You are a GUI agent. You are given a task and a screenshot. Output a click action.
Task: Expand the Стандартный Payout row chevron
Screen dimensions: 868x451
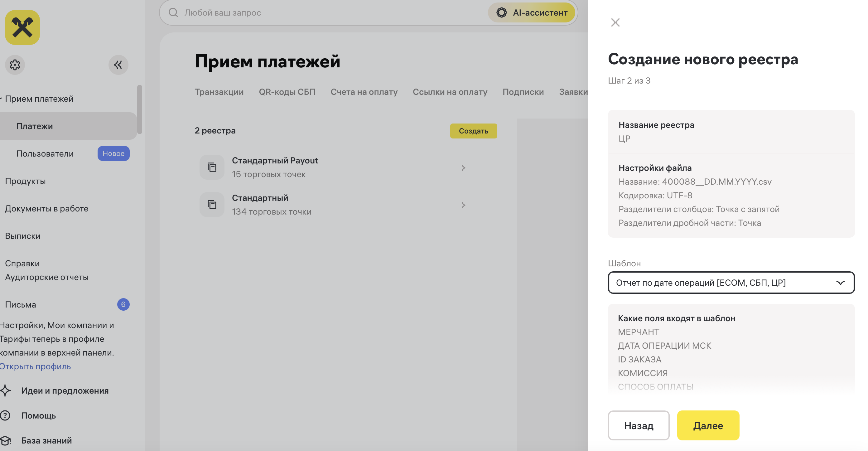tap(463, 167)
